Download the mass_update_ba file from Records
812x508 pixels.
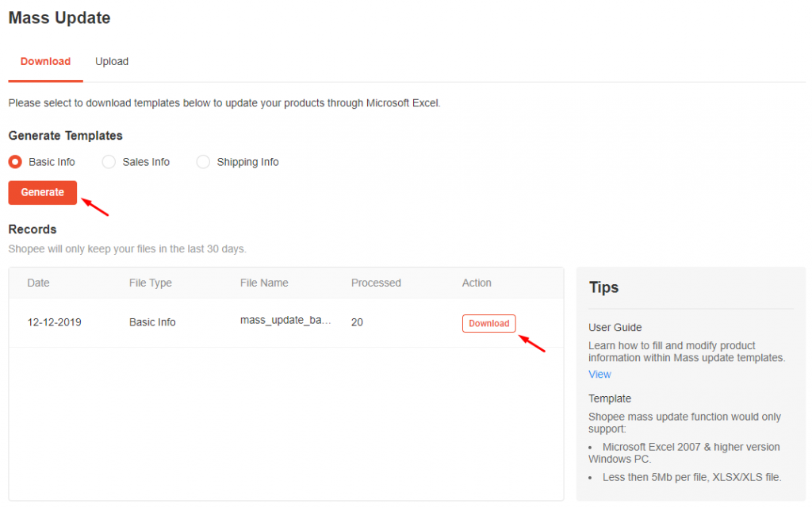488,323
